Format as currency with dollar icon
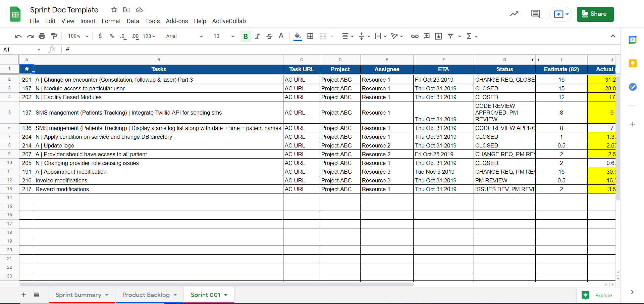The height and width of the screenshot is (304, 644). pos(100,36)
